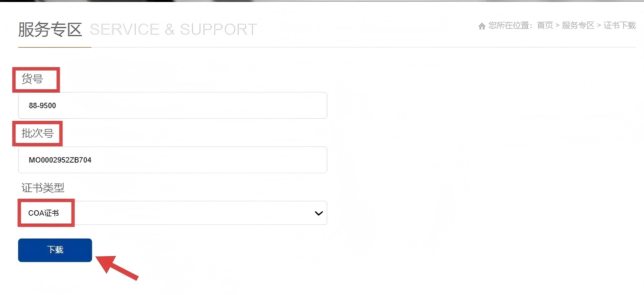Go to 首页 via the breadcrumb
This screenshot has height=295, width=644.
coord(545,25)
